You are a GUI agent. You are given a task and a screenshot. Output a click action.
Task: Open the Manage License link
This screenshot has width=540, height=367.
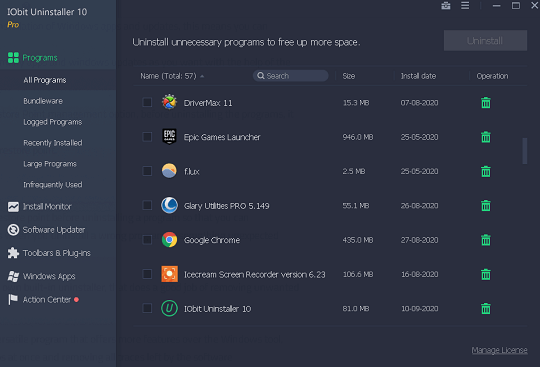click(x=499, y=350)
